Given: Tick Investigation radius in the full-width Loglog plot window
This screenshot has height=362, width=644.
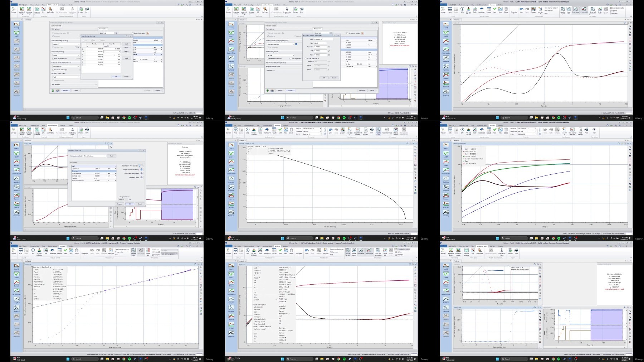Looking at the screenshot, I should coord(618,8).
